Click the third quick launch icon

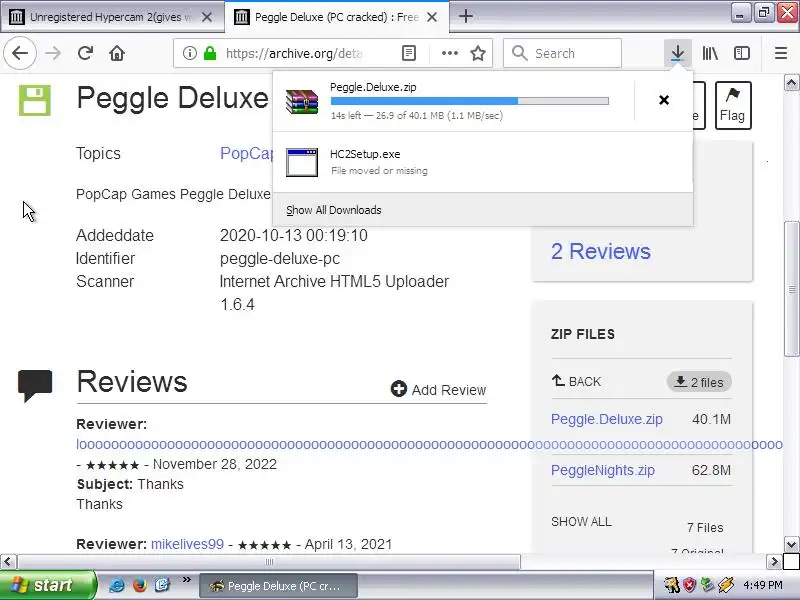coord(162,585)
